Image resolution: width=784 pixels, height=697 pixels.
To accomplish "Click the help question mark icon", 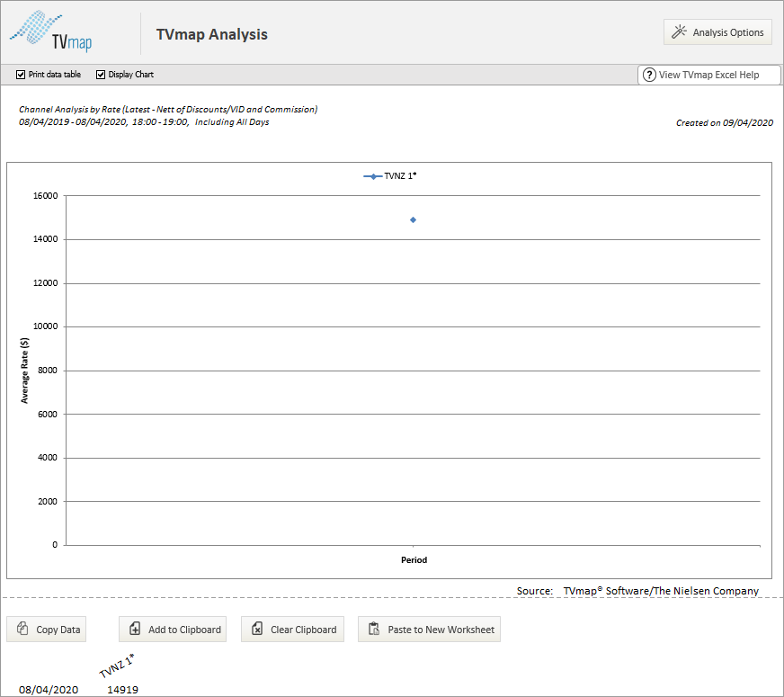I will pos(649,75).
